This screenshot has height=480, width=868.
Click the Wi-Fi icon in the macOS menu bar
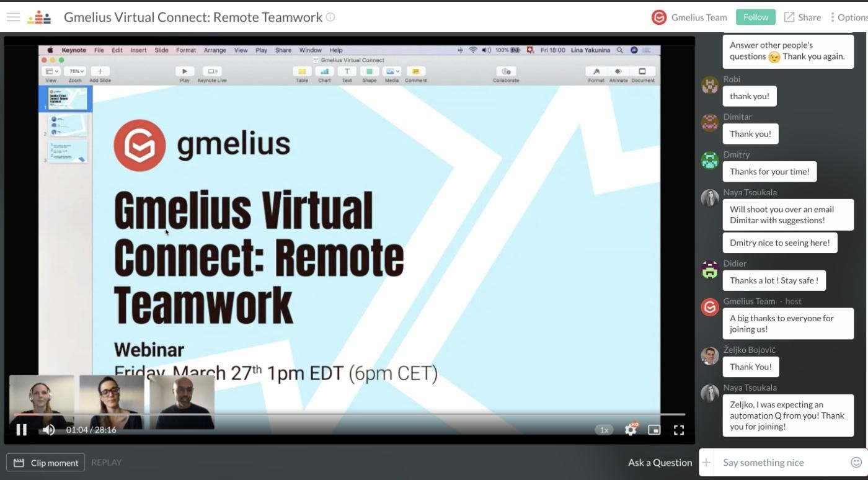pyautogui.click(x=473, y=50)
